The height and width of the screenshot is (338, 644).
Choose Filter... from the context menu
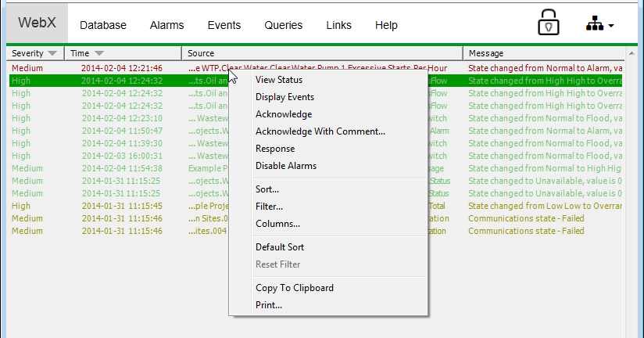269,207
